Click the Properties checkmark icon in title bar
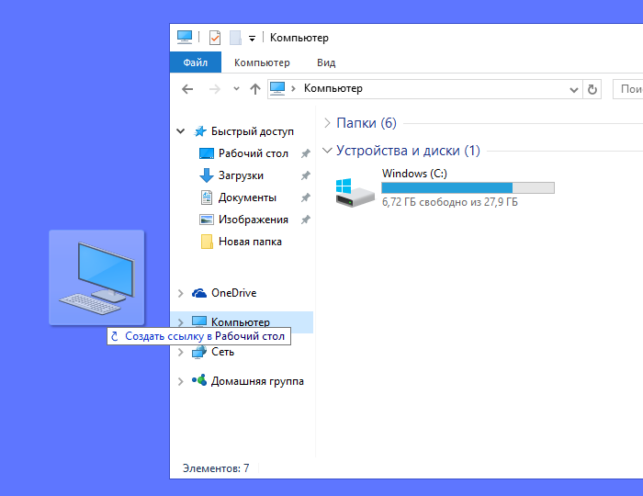Viewport: 643px width, 496px height. (x=214, y=38)
